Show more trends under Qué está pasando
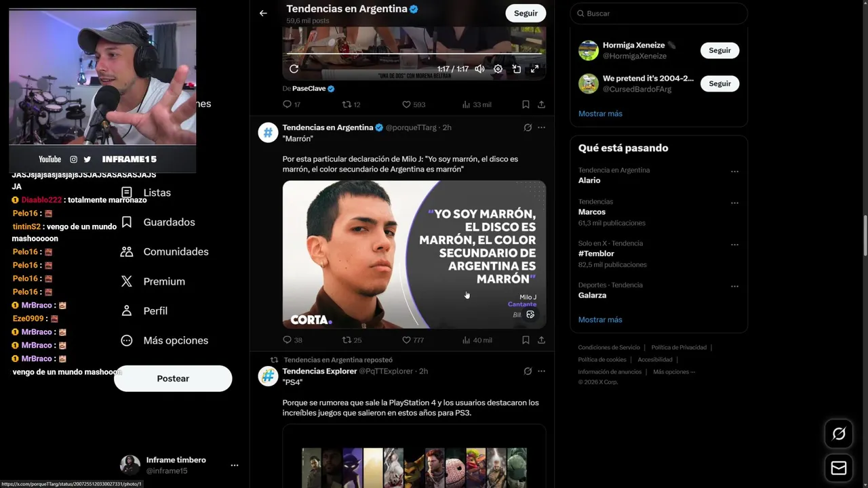Screen dimensions: 868x488 600,319
